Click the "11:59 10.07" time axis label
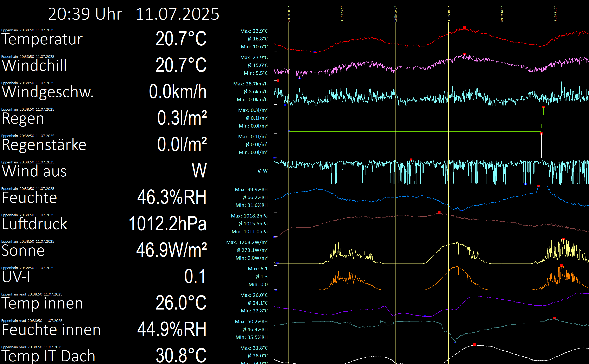The height and width of the screenshot is (364, 589). [449, 14]
